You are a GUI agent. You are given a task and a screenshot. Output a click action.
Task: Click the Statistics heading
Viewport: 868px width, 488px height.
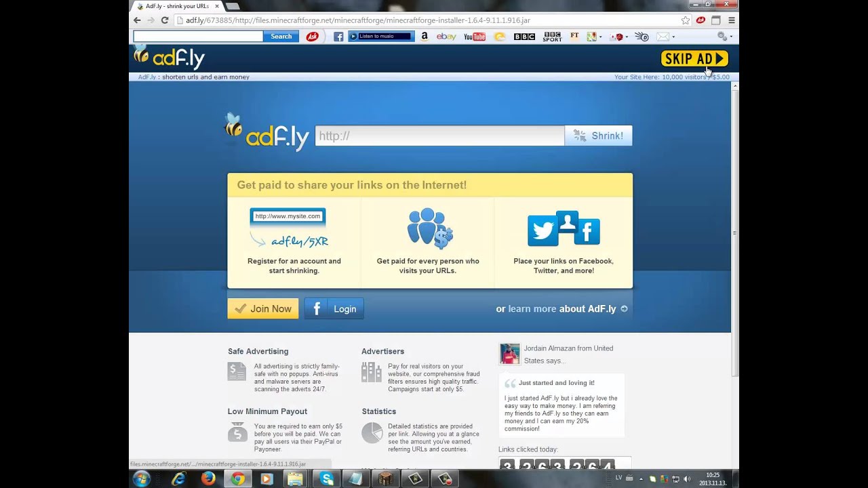[x=378, y=411]
